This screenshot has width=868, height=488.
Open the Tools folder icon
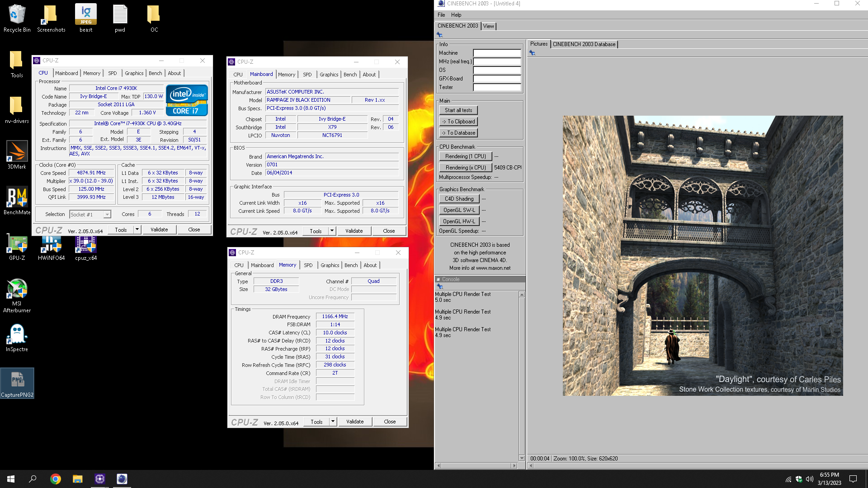(x=17, y=64)
